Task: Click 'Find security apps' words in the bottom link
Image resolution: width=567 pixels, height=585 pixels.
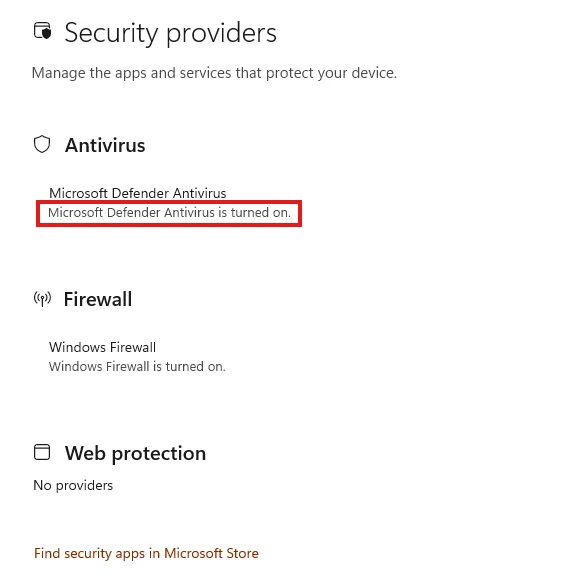Action: click(x=90, y=554)
